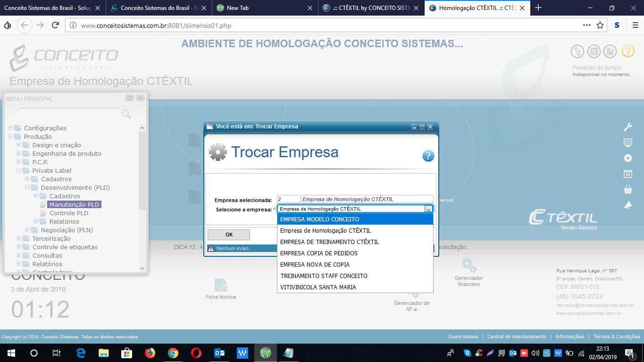
Task: Open the Ficha técnica desktop shortcut
Action: [x=220, y=289]
